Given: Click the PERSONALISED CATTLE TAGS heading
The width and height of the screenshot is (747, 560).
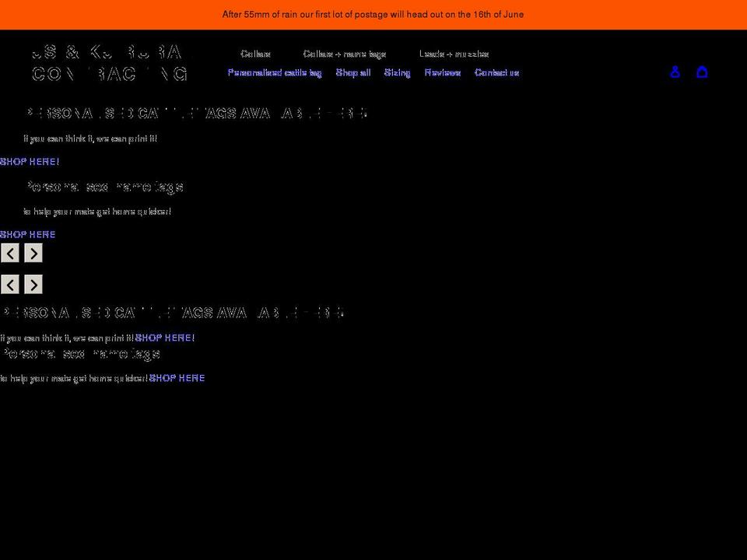Looking at the screenshot, I should pyautogui.click(x=195, y=114).
